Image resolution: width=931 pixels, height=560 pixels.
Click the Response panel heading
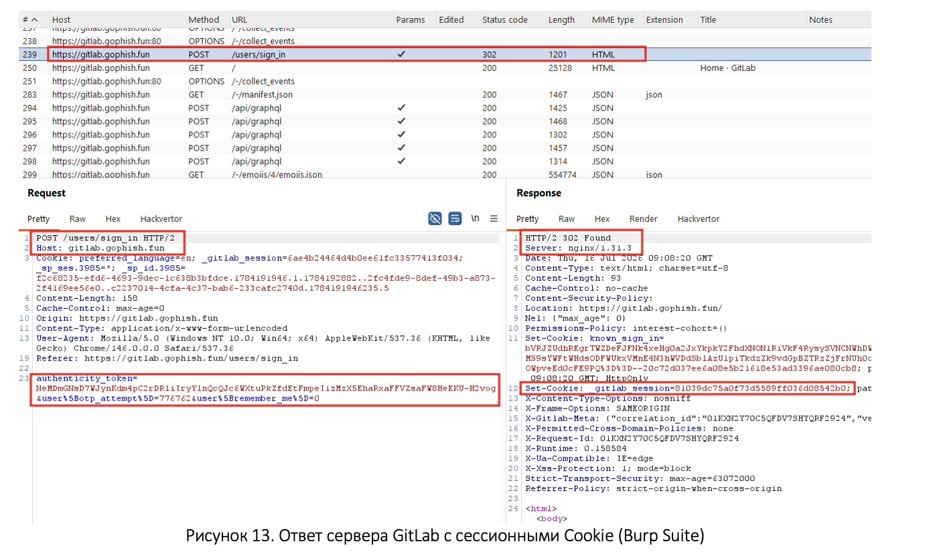(x=539, y=193)
